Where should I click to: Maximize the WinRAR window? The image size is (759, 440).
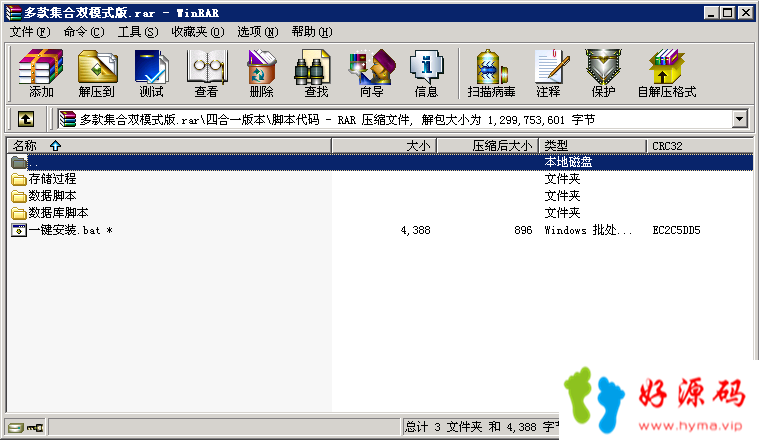click(728, 13)
